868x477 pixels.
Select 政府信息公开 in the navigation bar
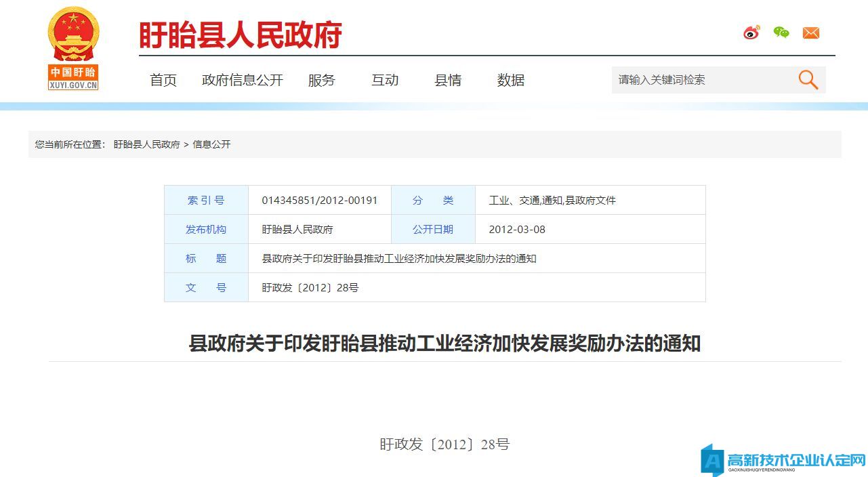point(243,80)
